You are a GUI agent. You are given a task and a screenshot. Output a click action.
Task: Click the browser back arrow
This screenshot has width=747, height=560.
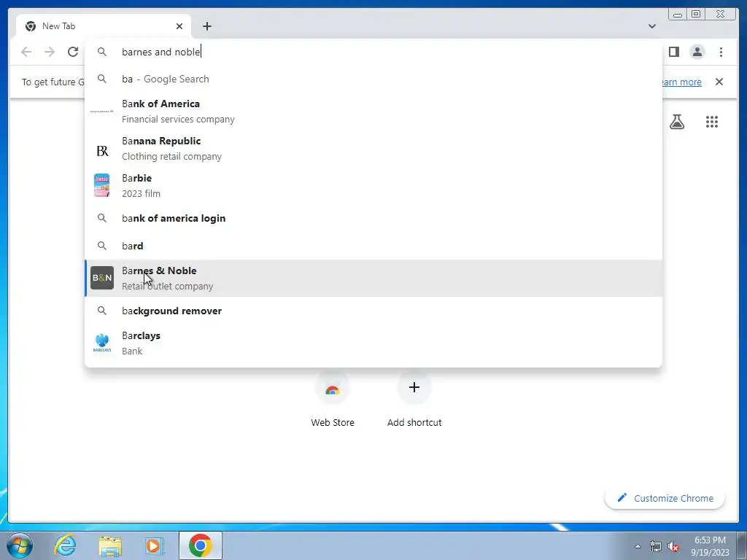26,52
